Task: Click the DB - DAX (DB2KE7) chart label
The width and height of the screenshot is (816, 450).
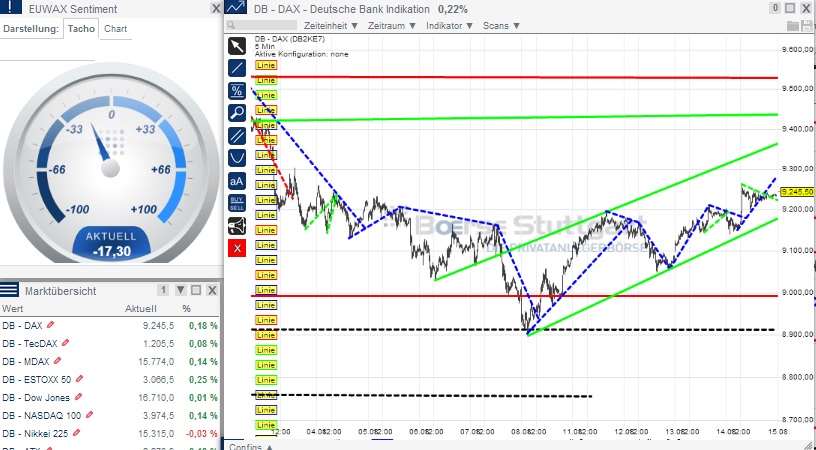Action: (x=290, y=39)
